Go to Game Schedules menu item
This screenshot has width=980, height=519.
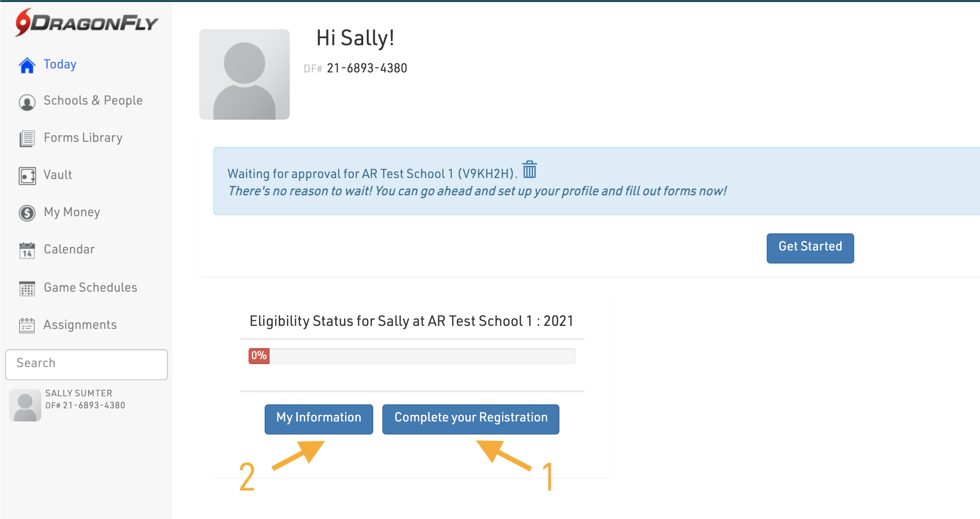(x=91, y=288)
